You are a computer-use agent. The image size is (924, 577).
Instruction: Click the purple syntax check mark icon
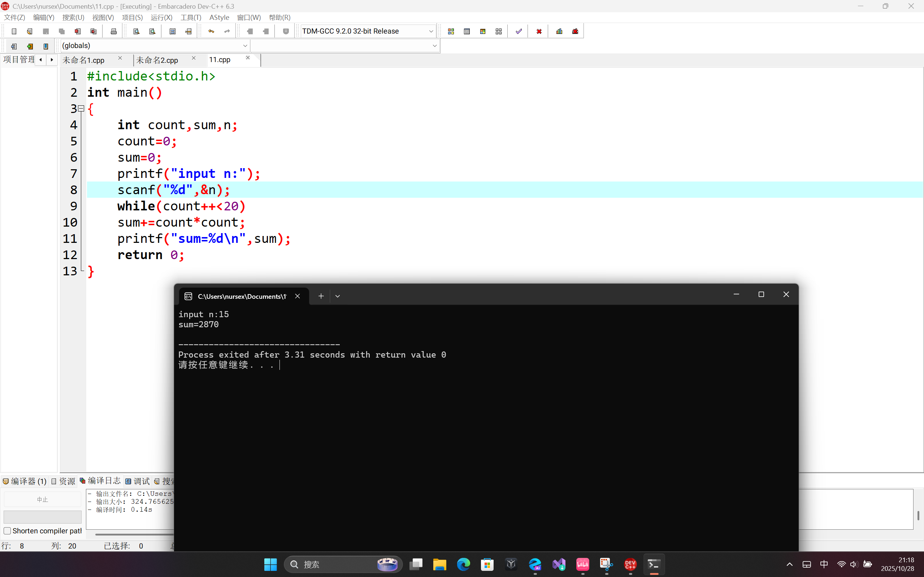pyautogui.click(x=519, y=31)
